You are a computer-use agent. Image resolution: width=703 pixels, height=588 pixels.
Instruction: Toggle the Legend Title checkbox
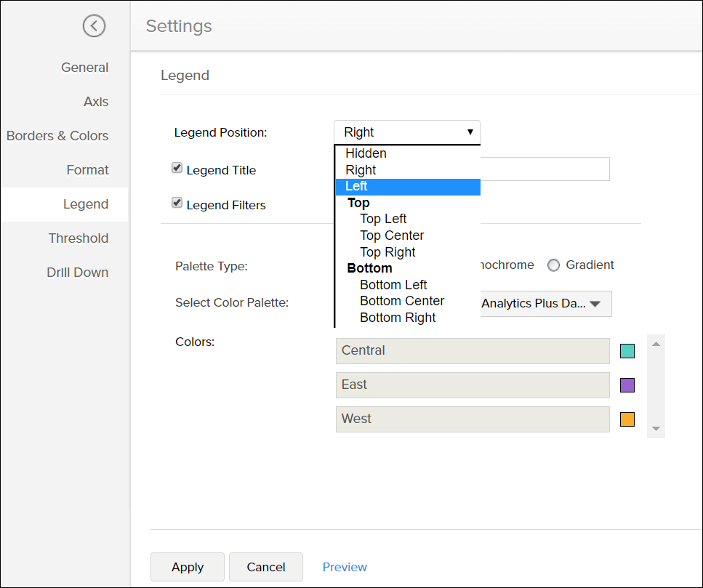[177, 169]
